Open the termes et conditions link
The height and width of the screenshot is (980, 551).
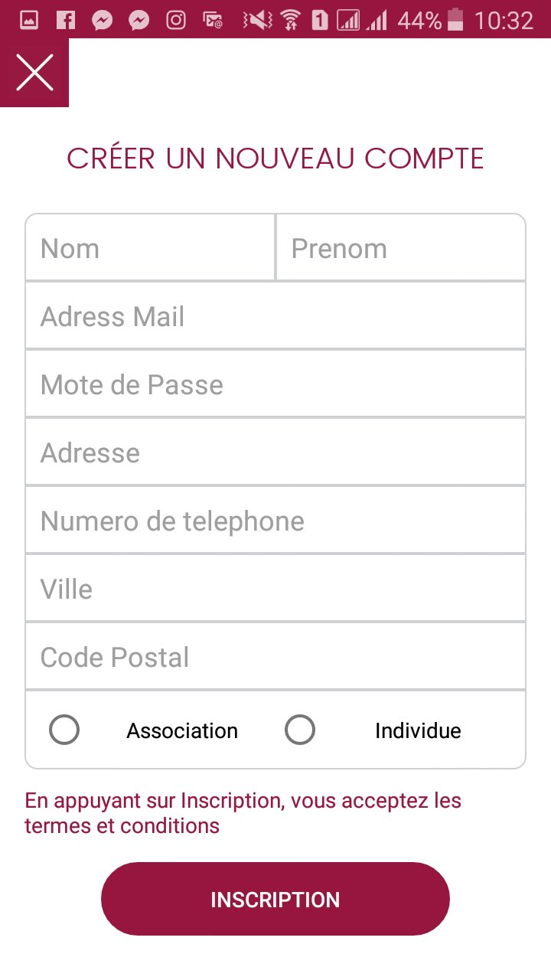(x=122, y=826)
